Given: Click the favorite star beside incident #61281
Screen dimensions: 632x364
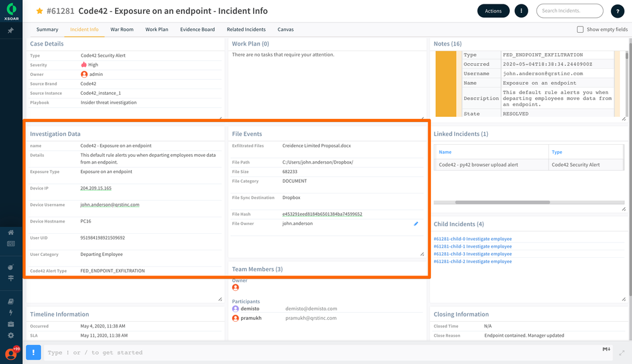Looking at the screenshot, I should 40,11.
